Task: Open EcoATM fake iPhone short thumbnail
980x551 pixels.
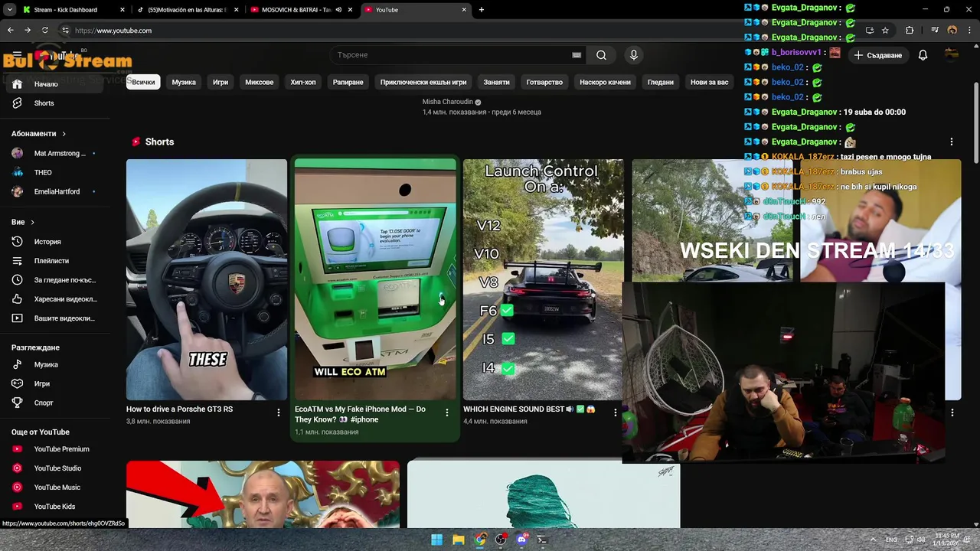Action: [x=375, y=279]
